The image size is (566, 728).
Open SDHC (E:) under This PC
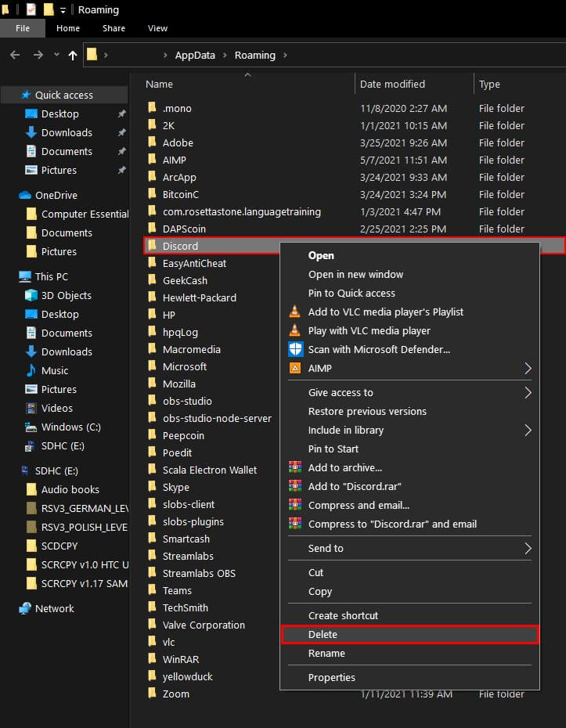click(63, 445)
